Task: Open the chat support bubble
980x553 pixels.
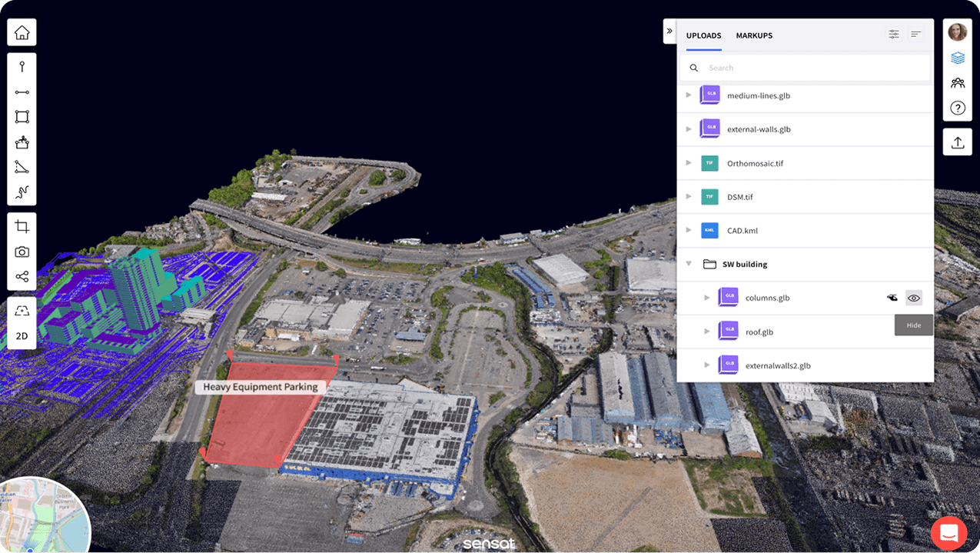Action: point(948,533)
